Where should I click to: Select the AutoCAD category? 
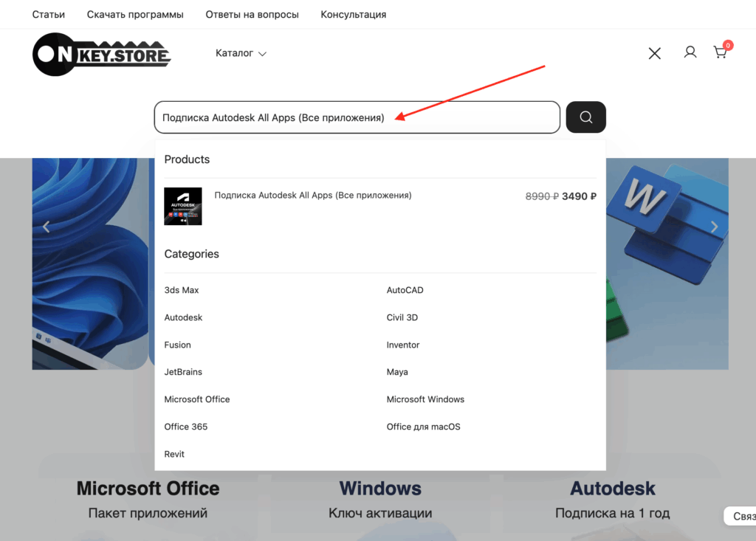pos(405,290)
